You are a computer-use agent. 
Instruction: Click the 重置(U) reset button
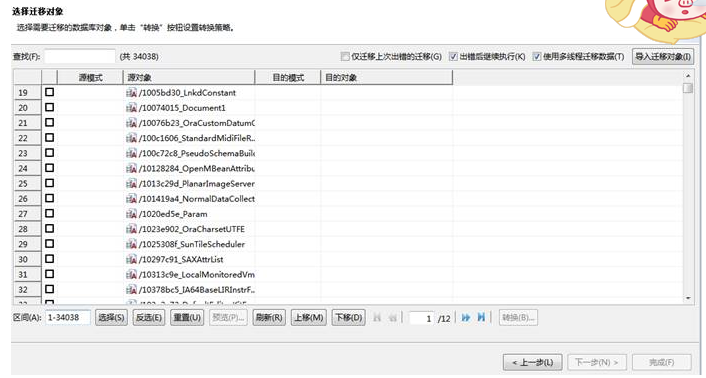(187, 318)
